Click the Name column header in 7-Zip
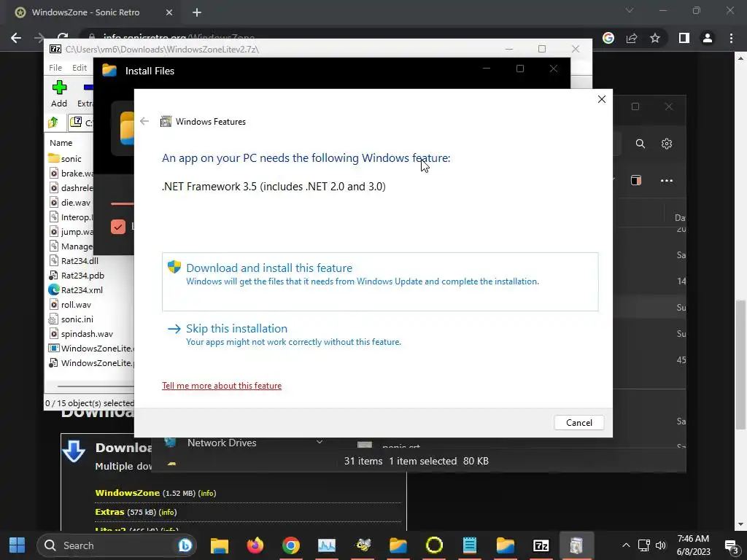Screen dimensions: 747x560 [61, 143]
